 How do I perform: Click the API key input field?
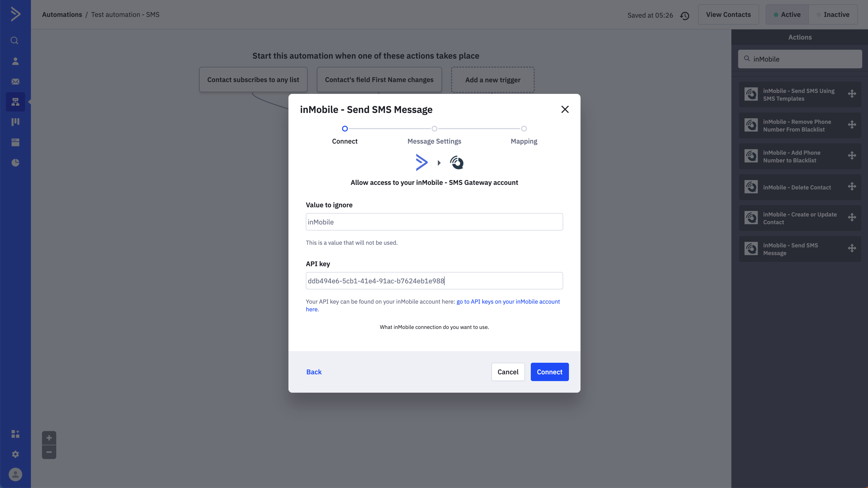pos(434,281)
